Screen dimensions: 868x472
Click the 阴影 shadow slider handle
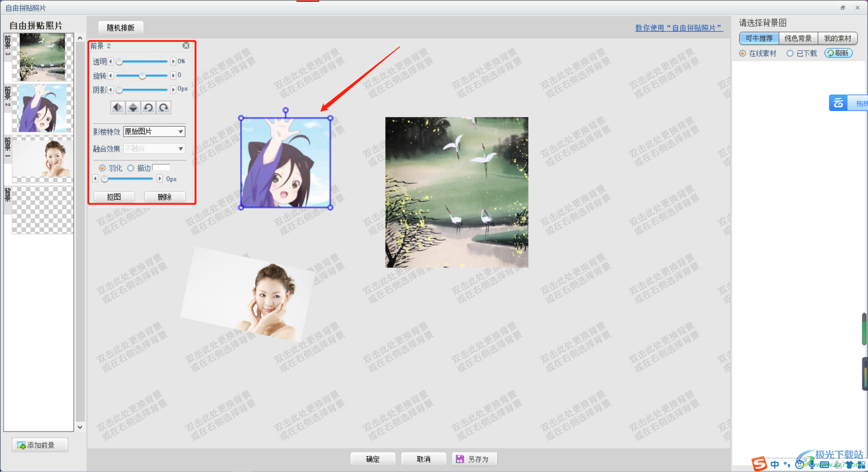coord(119,90)
